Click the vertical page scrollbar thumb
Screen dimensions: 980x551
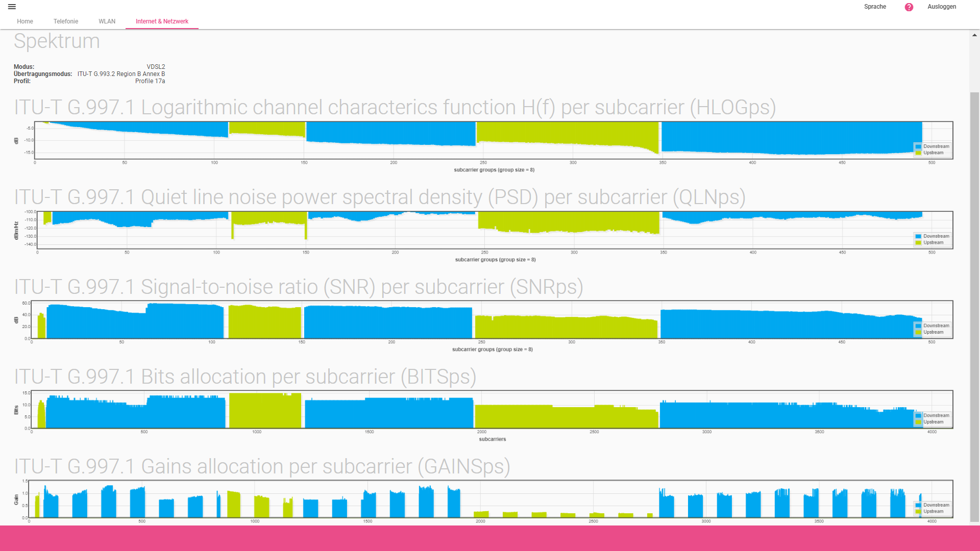974,306
